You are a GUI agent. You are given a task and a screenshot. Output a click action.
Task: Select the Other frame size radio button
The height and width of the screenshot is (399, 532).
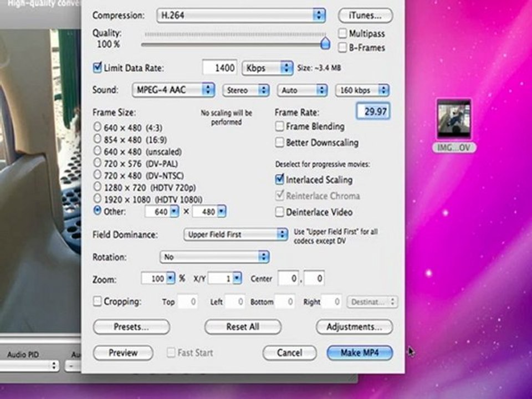click(x=98, y=211)
